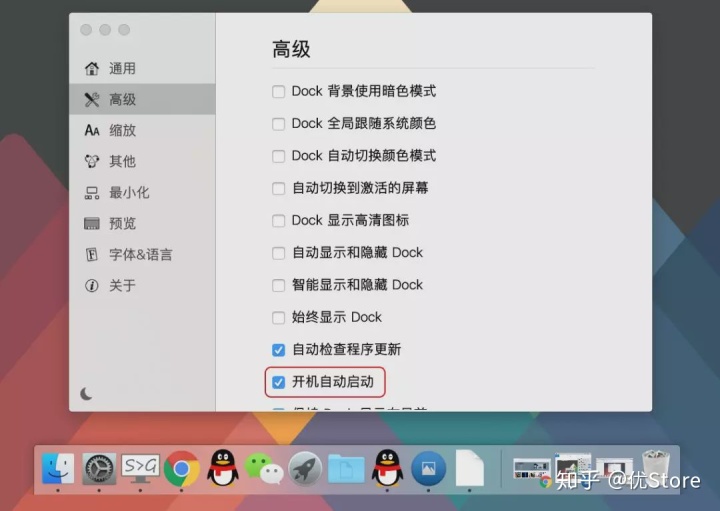
Task: Enable 自动切换到激活的屏幕 option
Action: click(278, 188)
